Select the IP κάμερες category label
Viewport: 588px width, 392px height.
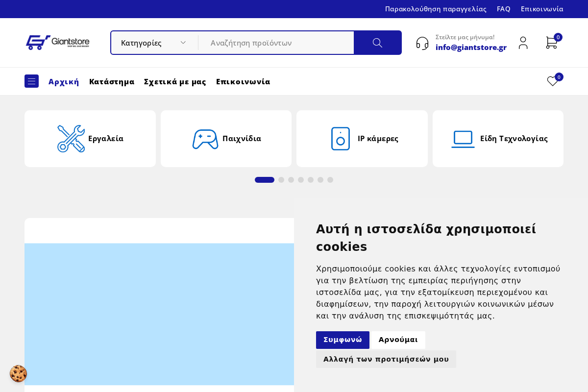(x=378, y=139)
